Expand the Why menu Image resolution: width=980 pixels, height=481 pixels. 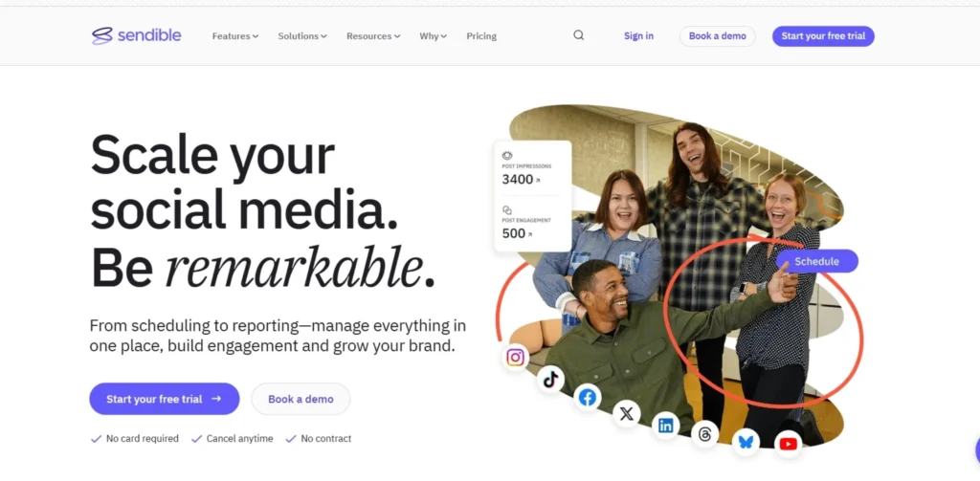tap(434, 36)
